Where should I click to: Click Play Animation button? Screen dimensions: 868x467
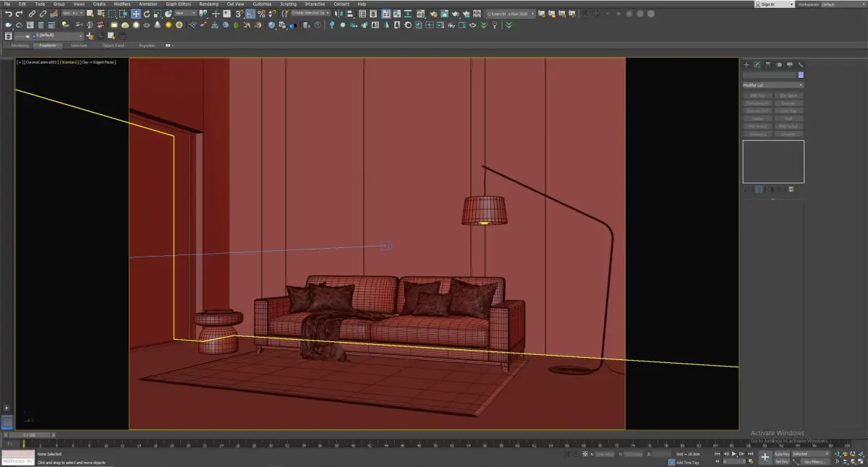pyautogui.click(x=733, y=454)
